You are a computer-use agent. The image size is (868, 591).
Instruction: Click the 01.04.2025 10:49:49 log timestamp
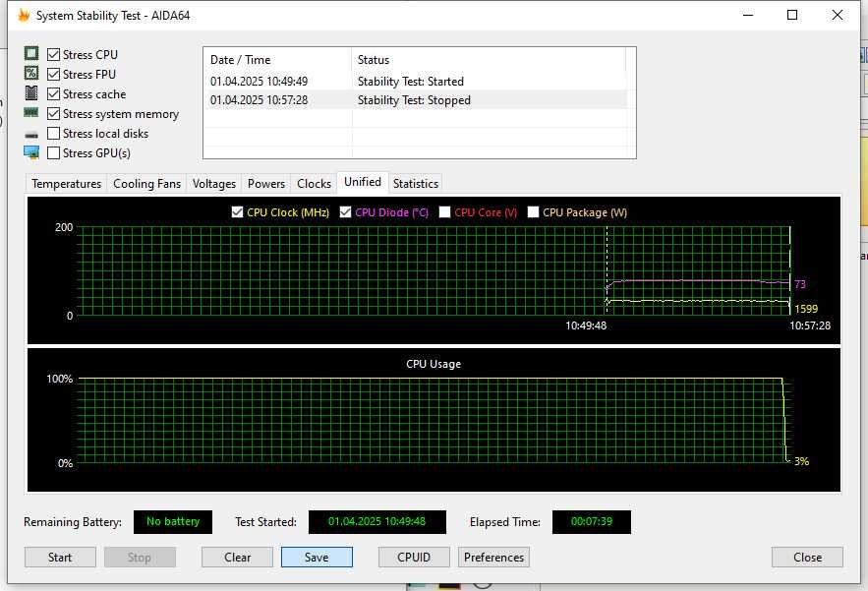[x=260, y=82]
